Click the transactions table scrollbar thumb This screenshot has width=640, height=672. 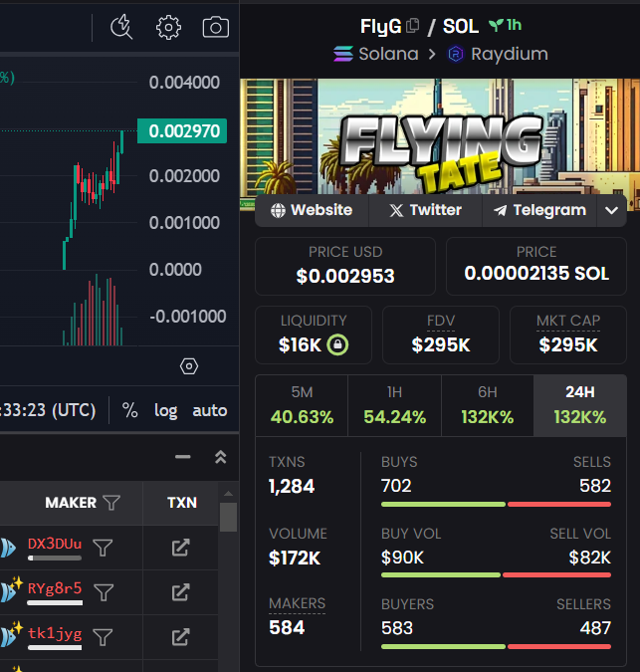(228, 518)
